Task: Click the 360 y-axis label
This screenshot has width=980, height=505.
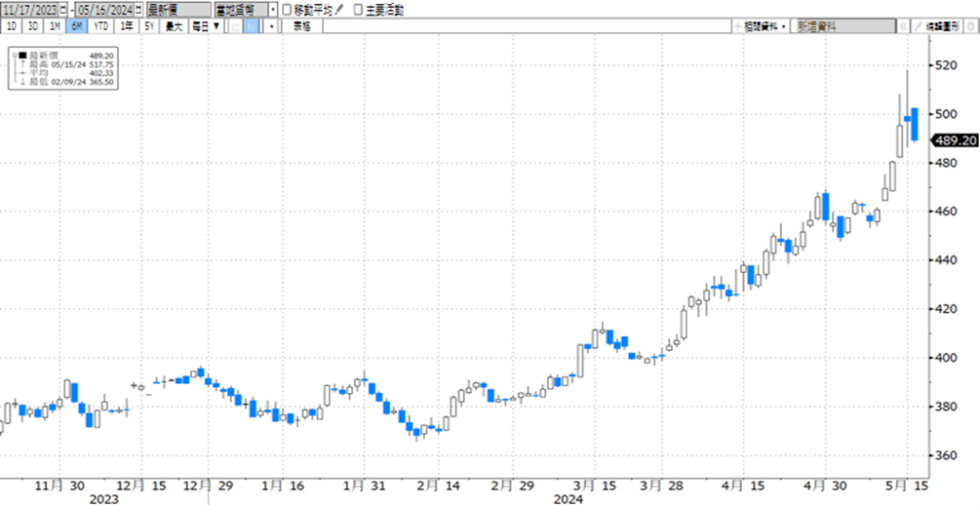Action: pos(948,455)
